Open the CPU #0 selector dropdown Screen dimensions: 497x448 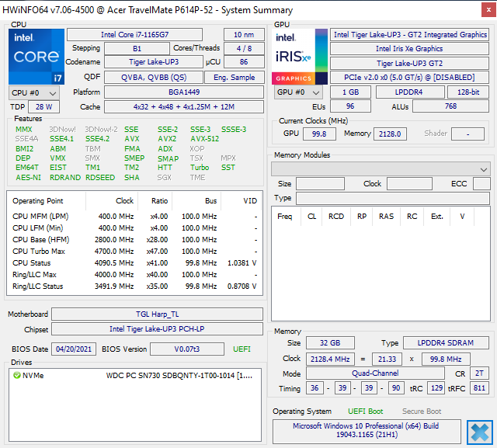click(34, 93)
